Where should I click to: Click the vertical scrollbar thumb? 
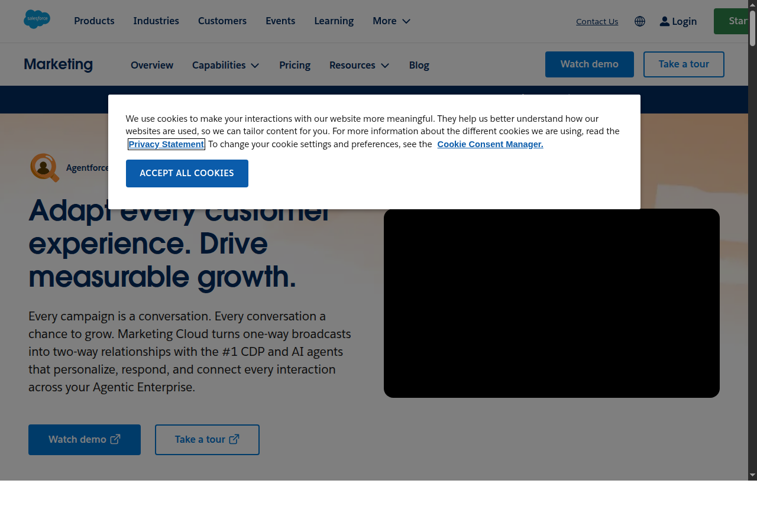[753, 28]
